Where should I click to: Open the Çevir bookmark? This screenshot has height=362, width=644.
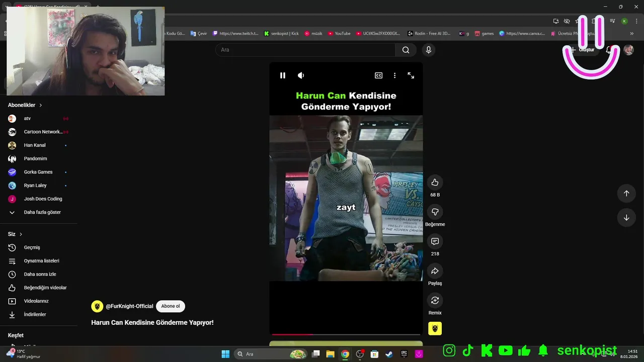(199, 34)
